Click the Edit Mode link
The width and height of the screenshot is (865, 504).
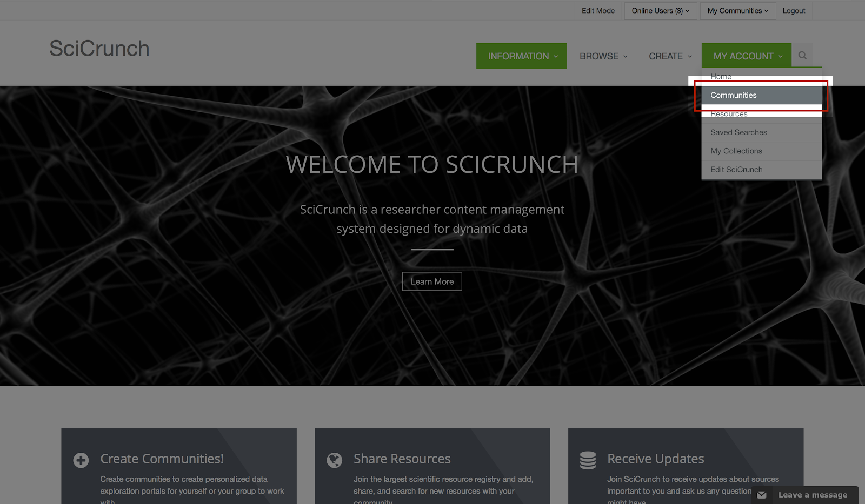pos(598,11)
